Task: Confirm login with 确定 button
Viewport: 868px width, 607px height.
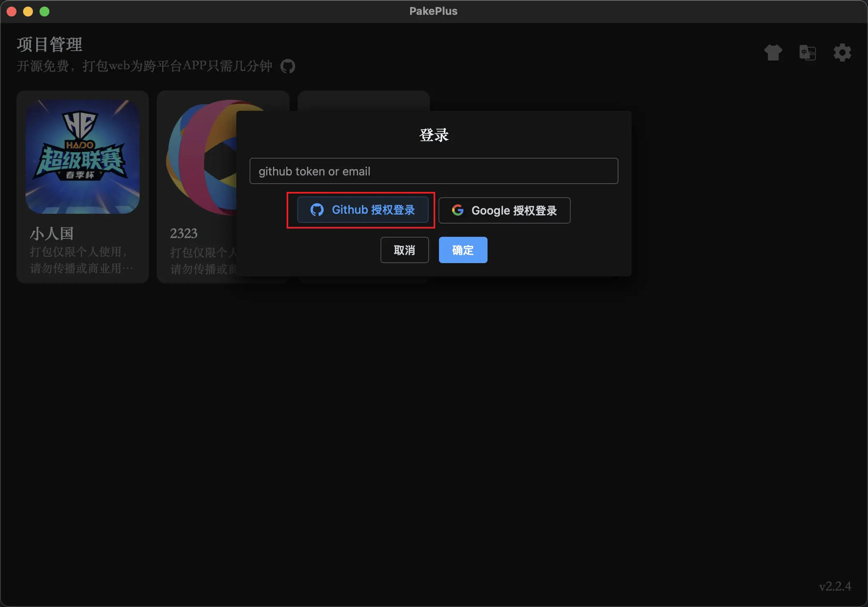Action: click(x=463, y=250)
